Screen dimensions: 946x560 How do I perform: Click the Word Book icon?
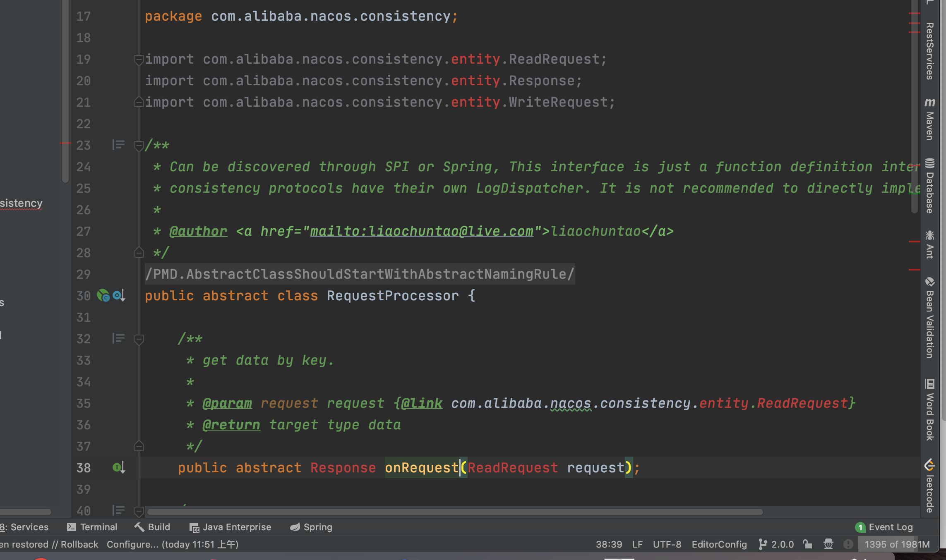pos(929,384)
